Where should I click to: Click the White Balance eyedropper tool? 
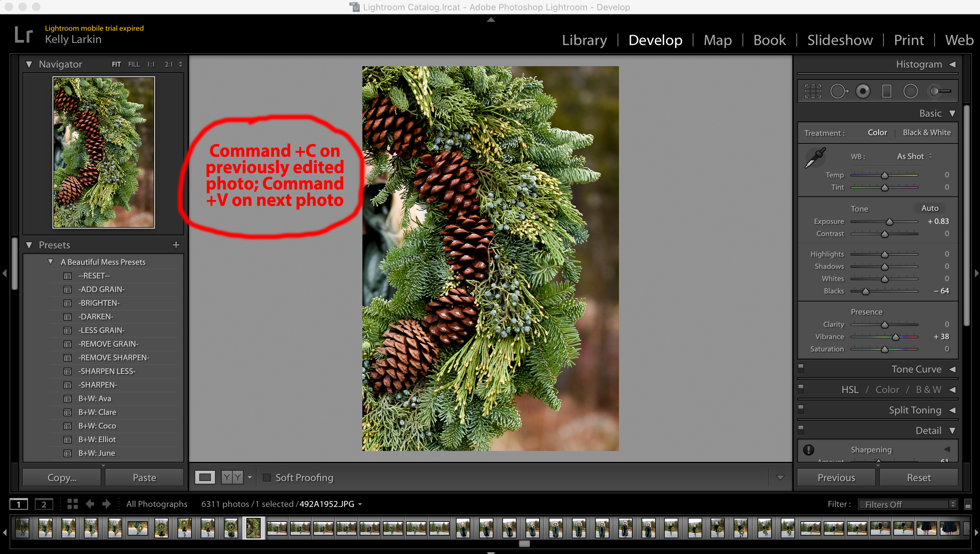(813, 156)
